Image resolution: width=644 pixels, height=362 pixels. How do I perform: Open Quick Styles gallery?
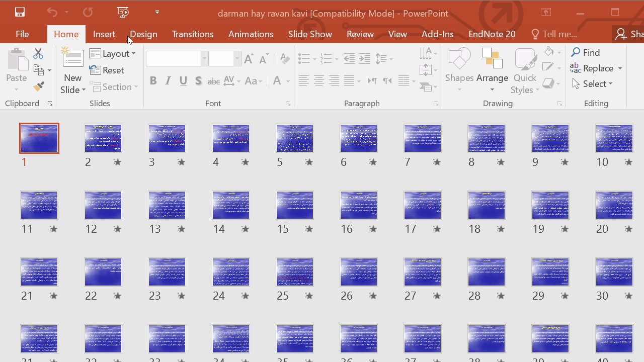525,70
